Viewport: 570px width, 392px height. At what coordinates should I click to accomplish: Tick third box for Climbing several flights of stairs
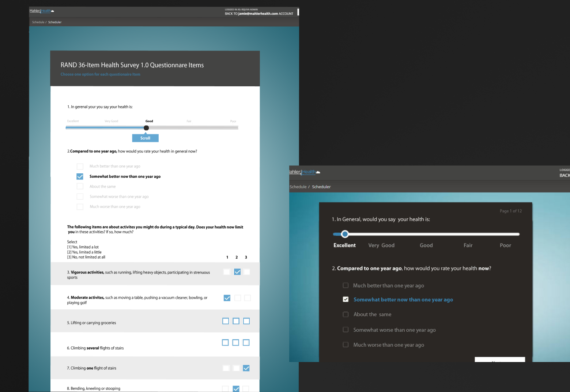click(246, 343)
